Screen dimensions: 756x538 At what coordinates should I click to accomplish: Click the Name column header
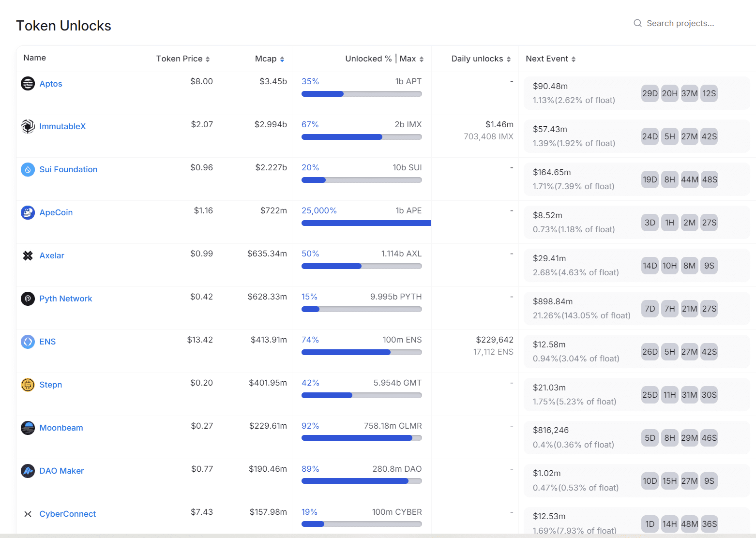click(35, 58)
